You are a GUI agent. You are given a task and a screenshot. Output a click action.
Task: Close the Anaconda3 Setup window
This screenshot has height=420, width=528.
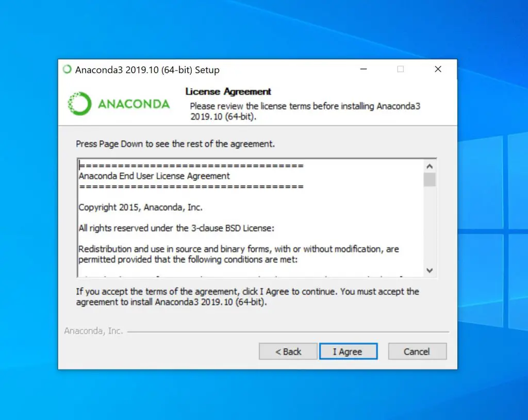tap(438, 70)
